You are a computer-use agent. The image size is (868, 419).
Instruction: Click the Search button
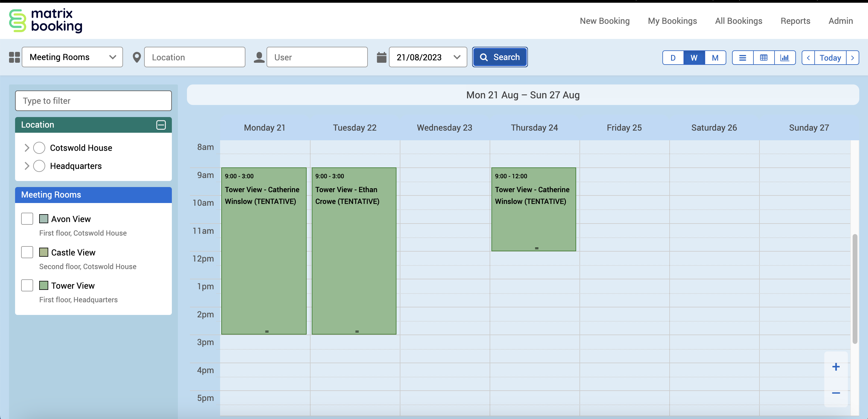pos(499,57)
